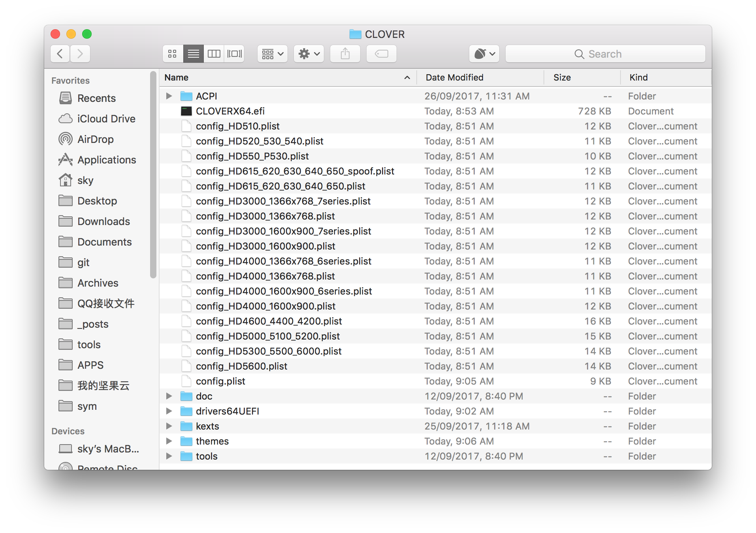756x533 pixels.
Task: Sort by the Name column header
Action: pyautogui.click(x=288, y=77)
